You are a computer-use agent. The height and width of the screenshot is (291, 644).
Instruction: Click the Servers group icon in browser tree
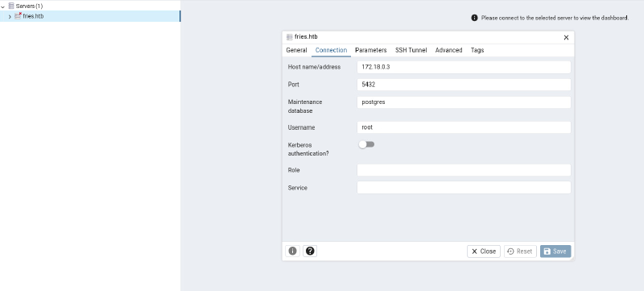coord(11,6)
